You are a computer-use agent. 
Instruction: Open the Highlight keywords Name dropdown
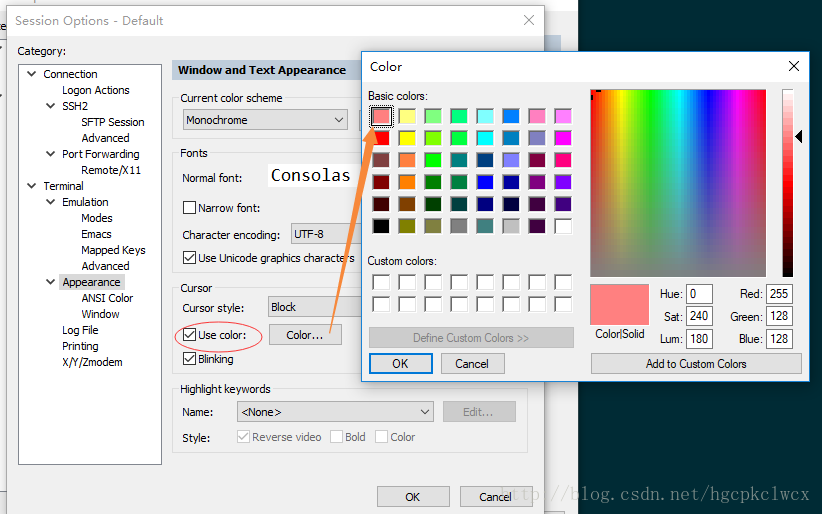tap(335, 412)
